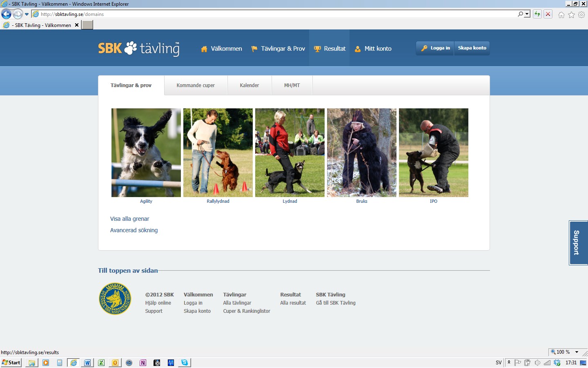Open the Skype taskbar icon
This screenshot has width=588, height=368.
pyautogui.click(x=185, y=363)
